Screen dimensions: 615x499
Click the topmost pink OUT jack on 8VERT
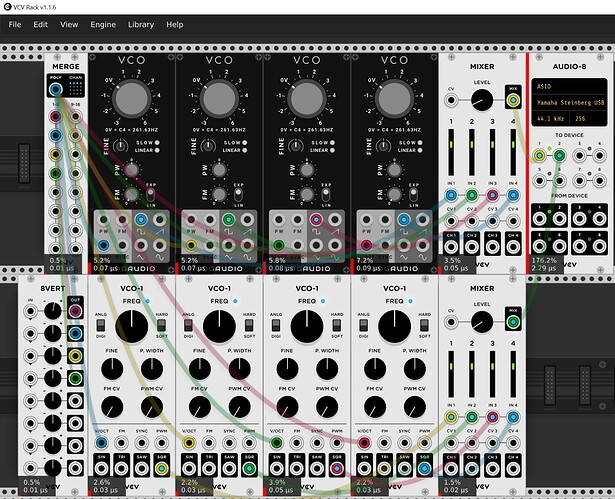coord(75,311)
